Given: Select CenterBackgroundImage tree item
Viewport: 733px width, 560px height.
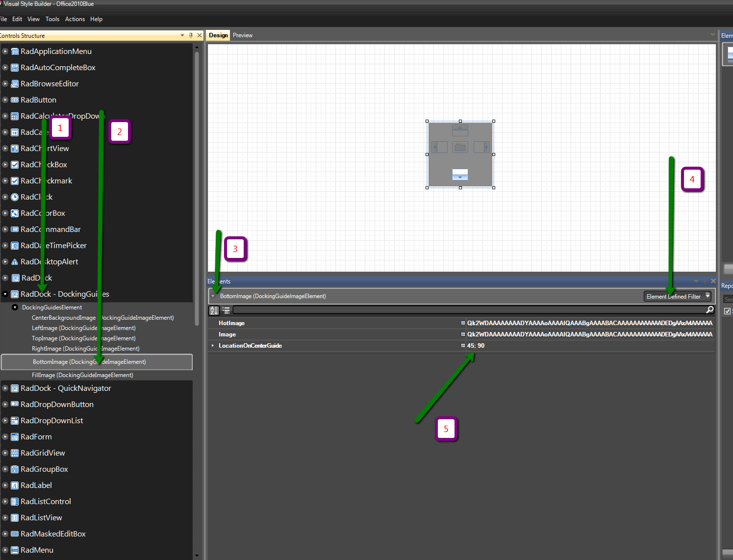Looking at the screenshot, I should coord(103,318).
